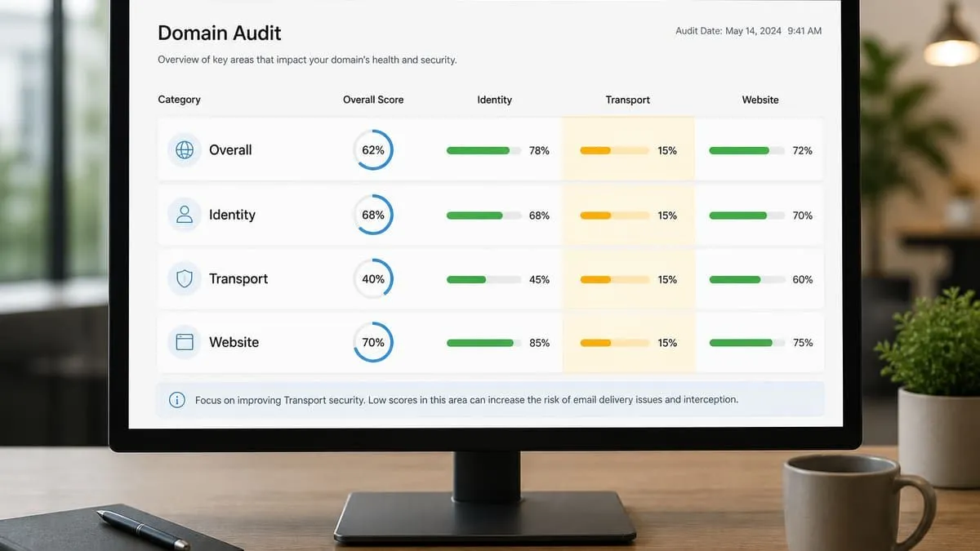Click the Transport progress bar in the Overall row
This screenshot has width=980, height=551.
(x=615, y=150)
